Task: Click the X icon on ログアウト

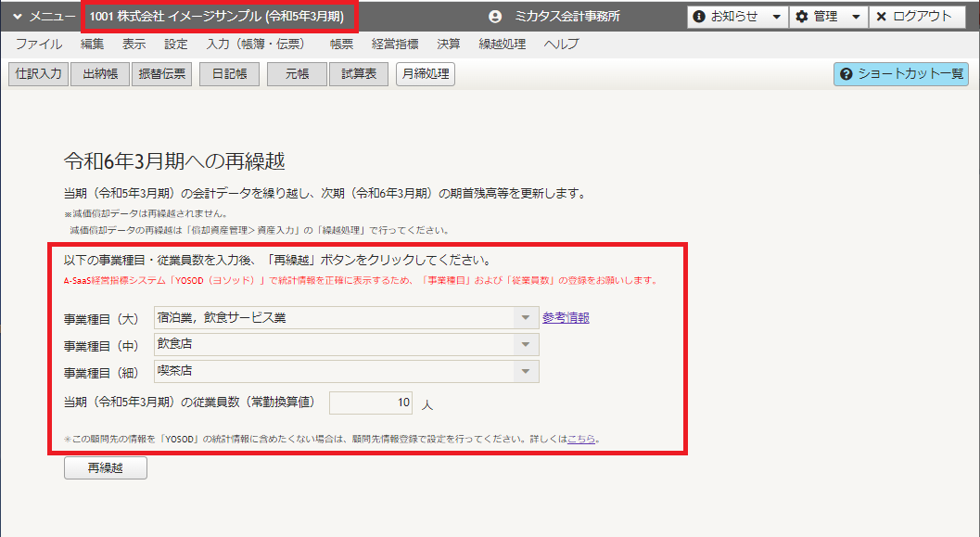Action: (881, 17)
